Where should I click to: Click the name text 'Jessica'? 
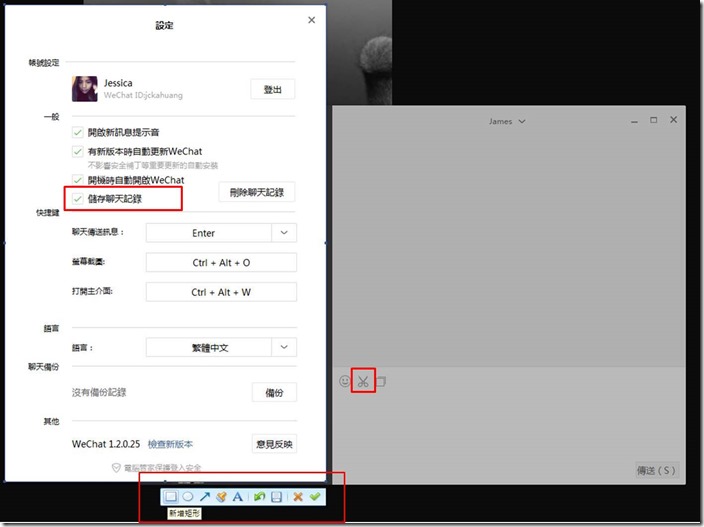pos(118,83)
